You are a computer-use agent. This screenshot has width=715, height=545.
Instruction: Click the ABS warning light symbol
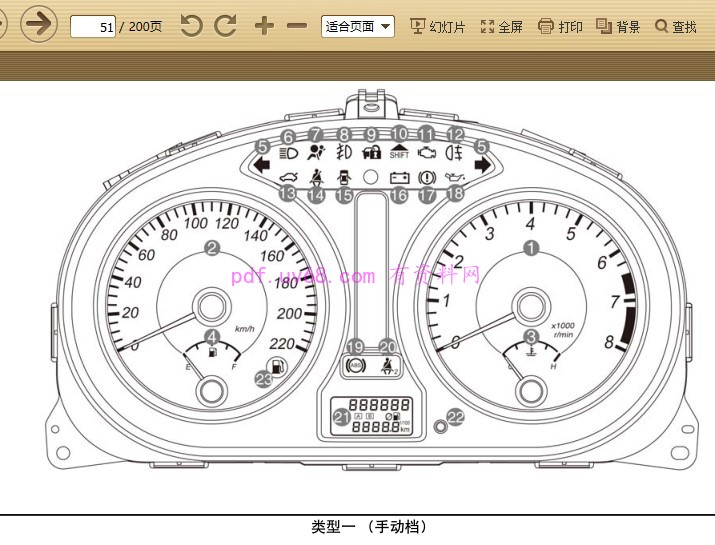click(x=356, y=367)
